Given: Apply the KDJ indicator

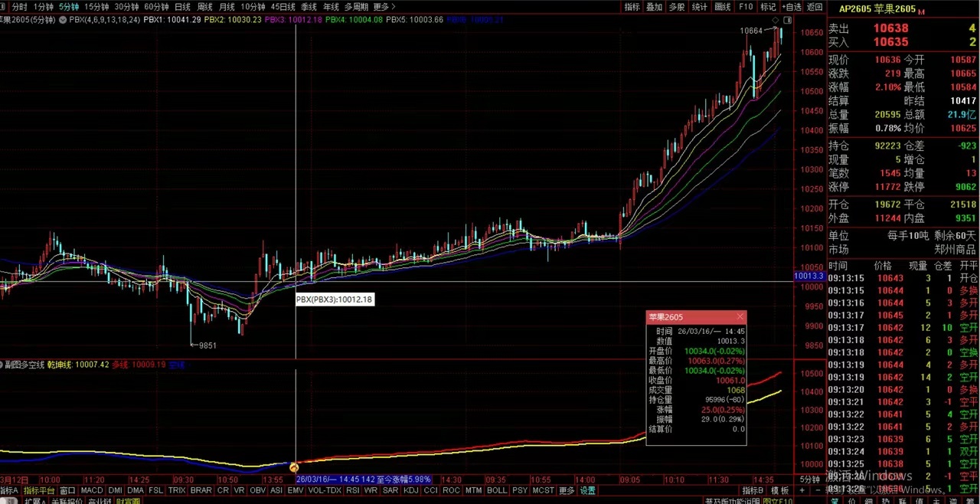Looking at the screenshot, I should point(411,490).
